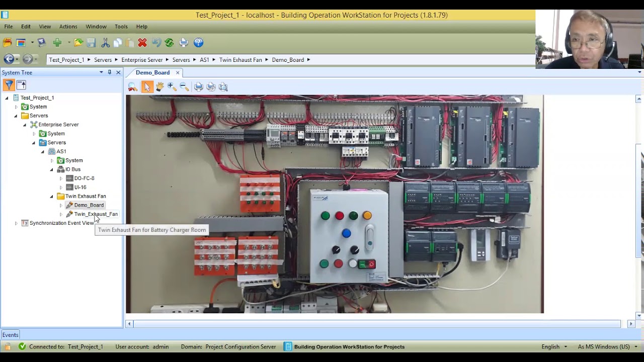This screenshot has width=644, height=362.
Task: Select the hand pan tool
Action: pyautogui.click(x=159, y=87)
